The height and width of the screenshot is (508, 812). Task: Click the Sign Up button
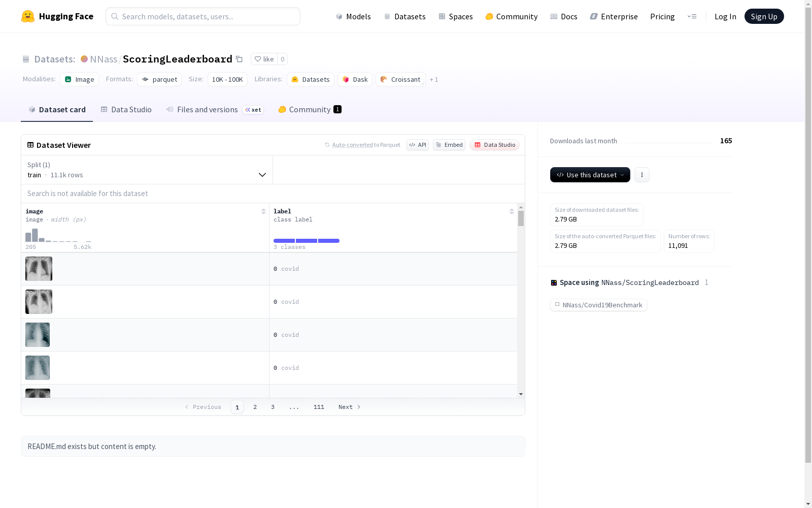point(764,16)
